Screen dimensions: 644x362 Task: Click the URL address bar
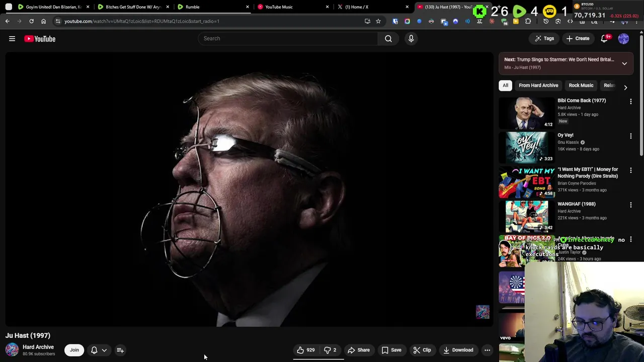pos(211,21)
